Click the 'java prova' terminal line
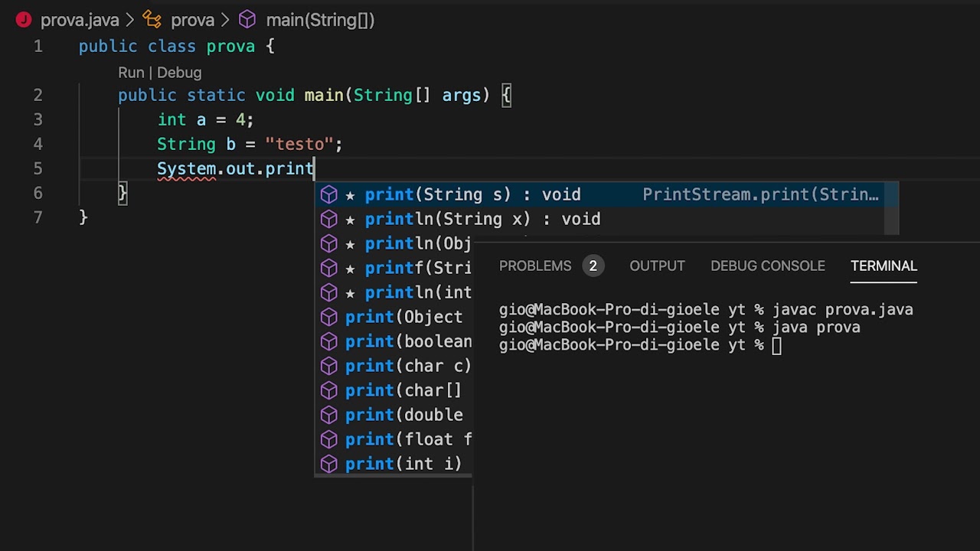980x551 pixels. [x=680, y=328]
